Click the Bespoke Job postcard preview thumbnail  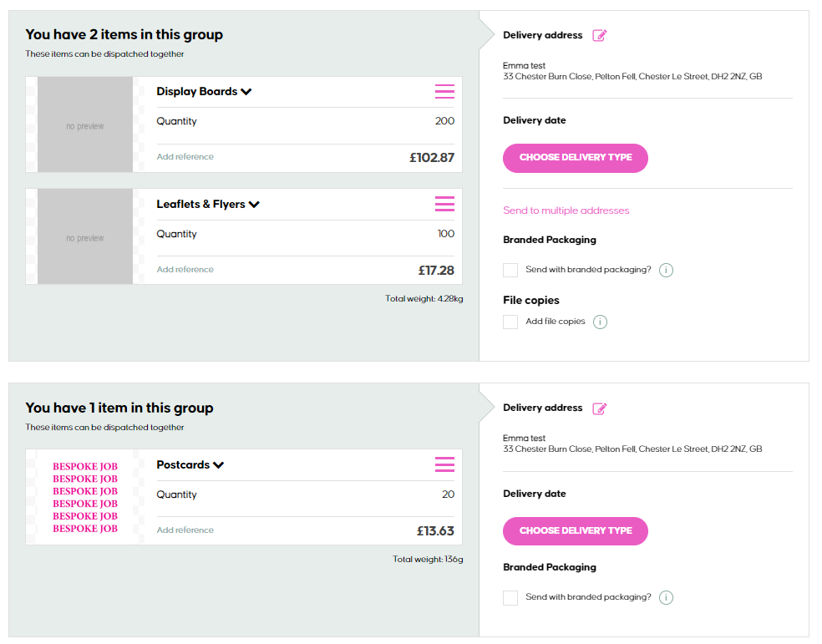(x=85, y=497)
